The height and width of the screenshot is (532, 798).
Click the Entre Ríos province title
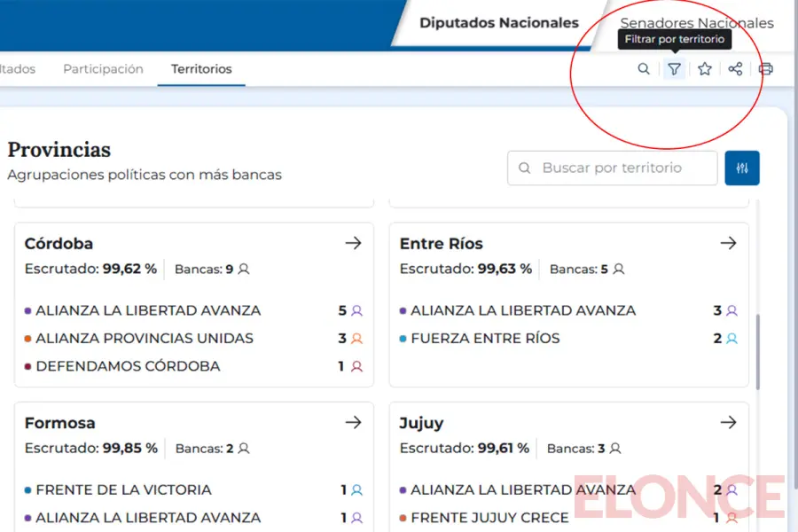[x=441, y=244]
